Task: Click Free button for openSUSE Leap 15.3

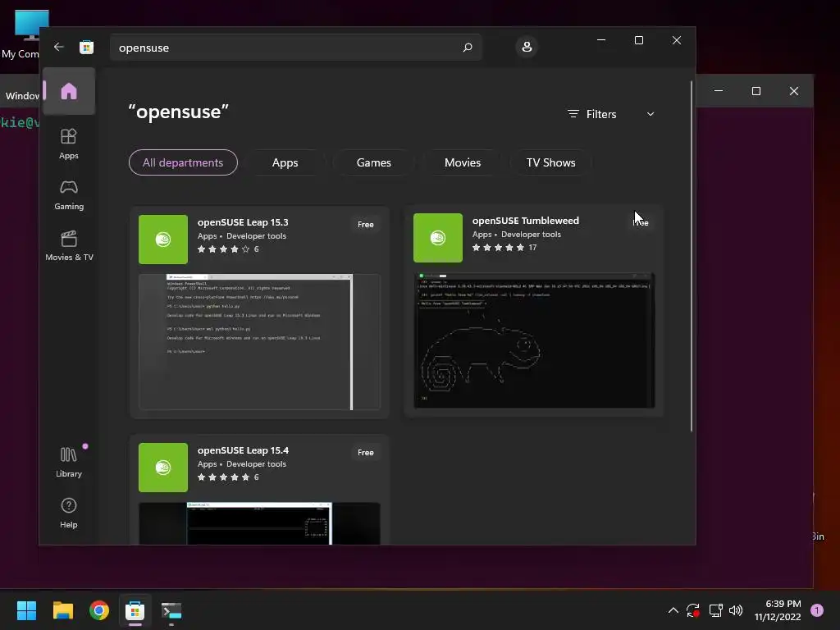Action: [366, 225]
